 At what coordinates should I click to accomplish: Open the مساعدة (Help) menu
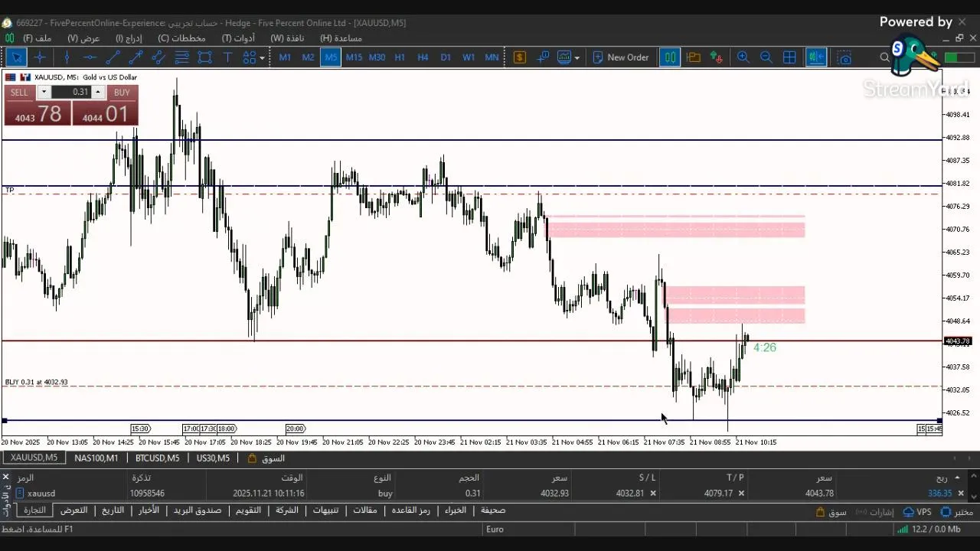pos(341,38)
